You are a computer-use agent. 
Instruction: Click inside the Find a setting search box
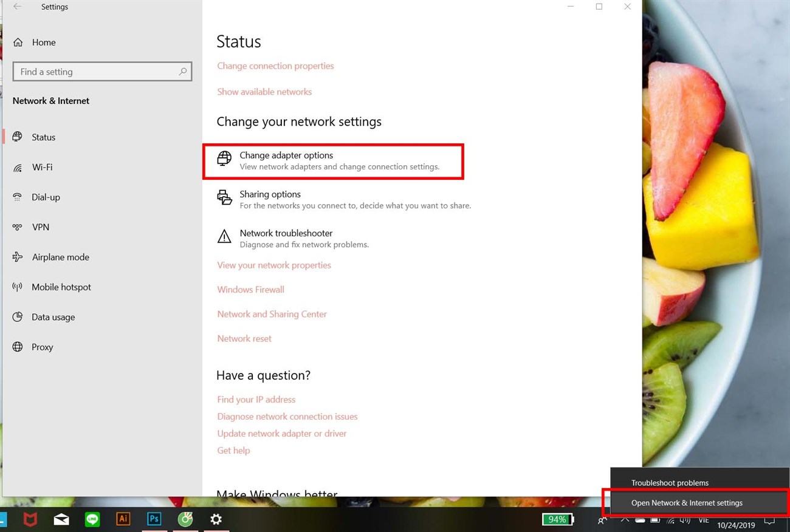point(102,72)
